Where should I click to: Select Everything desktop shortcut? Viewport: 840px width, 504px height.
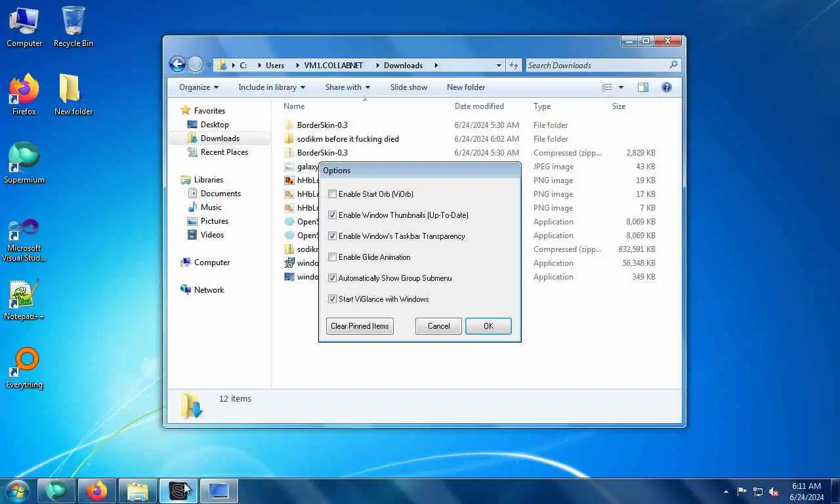[24, 368]
